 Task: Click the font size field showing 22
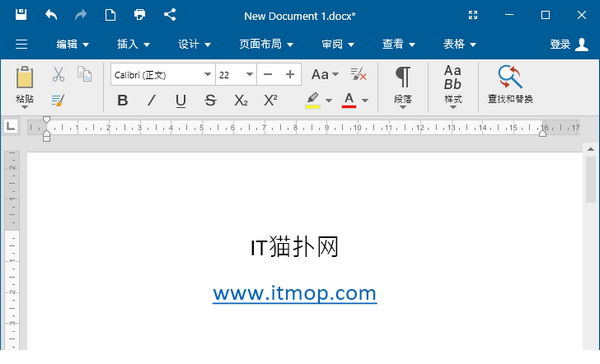pyautogui.click(x=230, y=75)
